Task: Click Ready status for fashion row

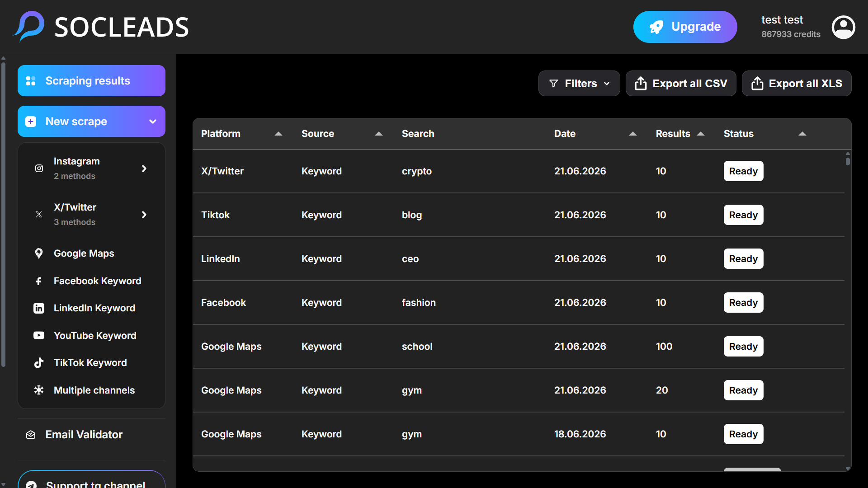Action: pos(743,303)
